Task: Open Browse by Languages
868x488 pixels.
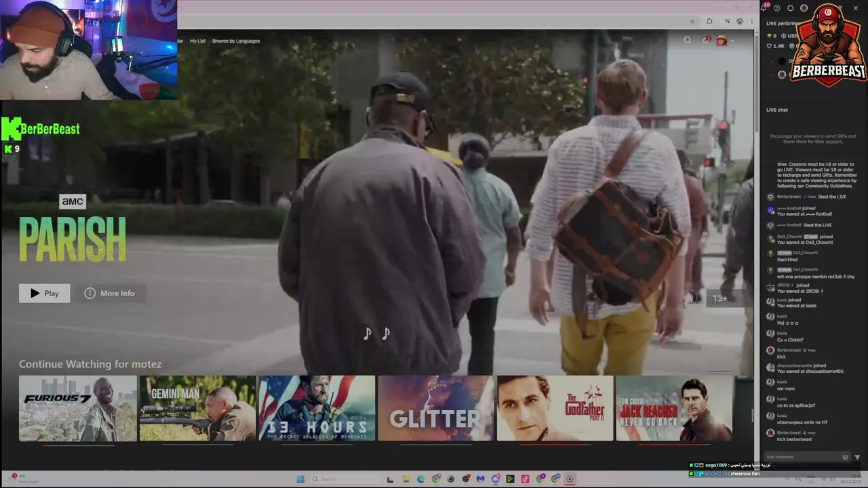Action: (236, 41)
